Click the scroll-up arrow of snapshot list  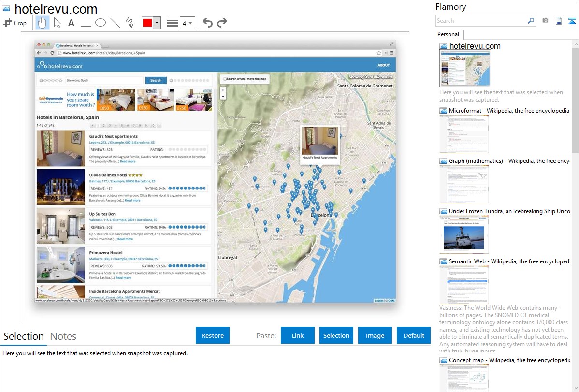[x=576, y=44]
